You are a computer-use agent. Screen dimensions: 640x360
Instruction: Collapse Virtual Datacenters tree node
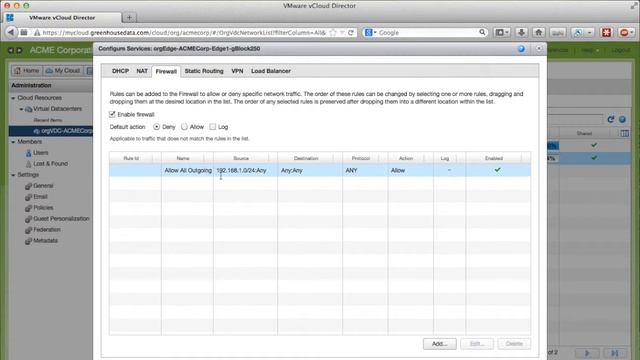pyautogui.click(x=21, y=109)
